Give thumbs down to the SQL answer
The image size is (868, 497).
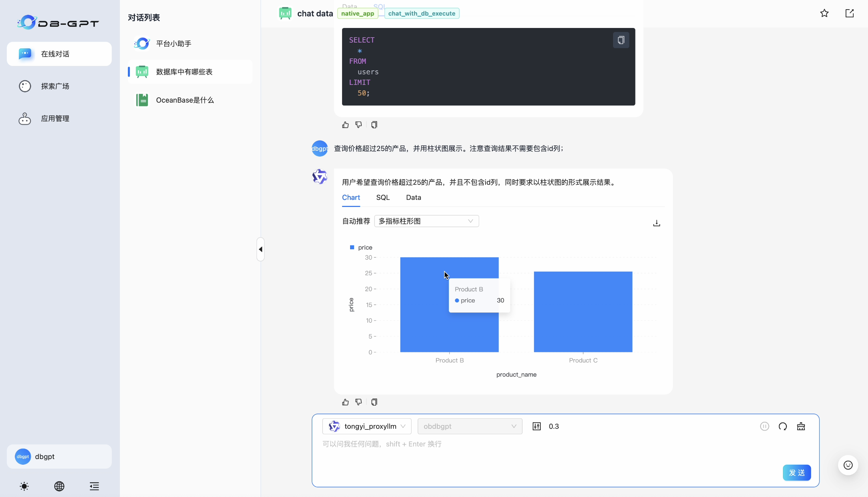pyautogui.click(x=358, y=124)
